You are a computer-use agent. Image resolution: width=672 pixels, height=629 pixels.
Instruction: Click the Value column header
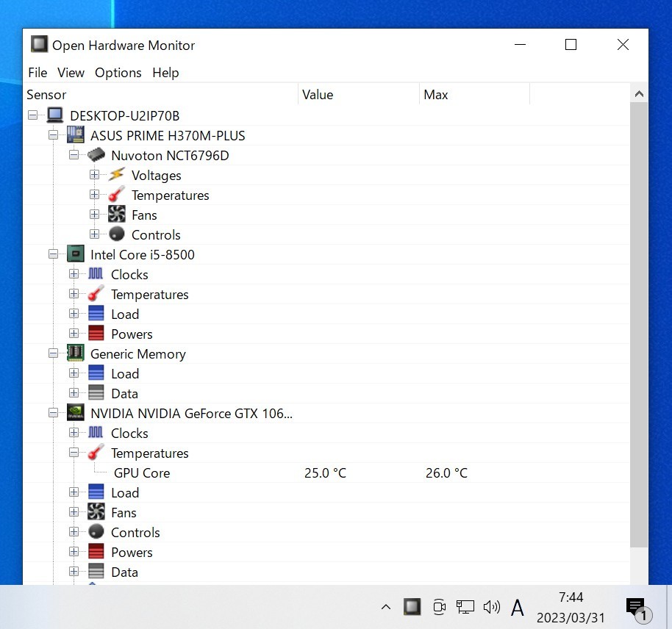(358, 94)
